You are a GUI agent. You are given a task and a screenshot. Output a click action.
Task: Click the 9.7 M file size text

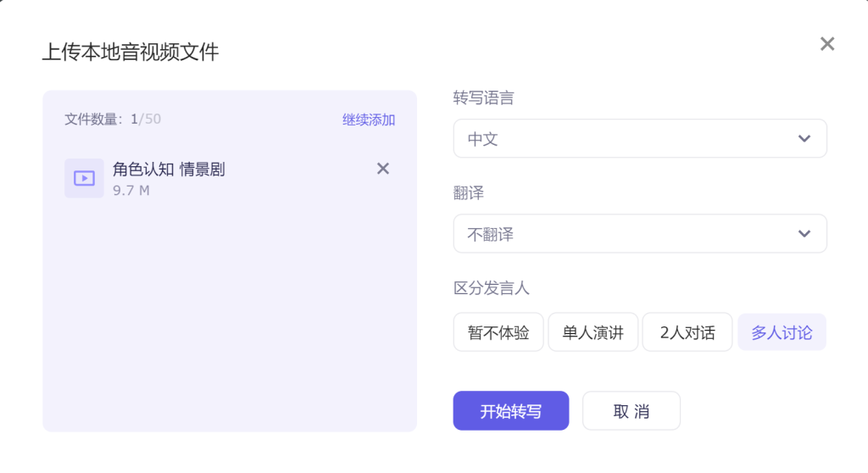131,191
